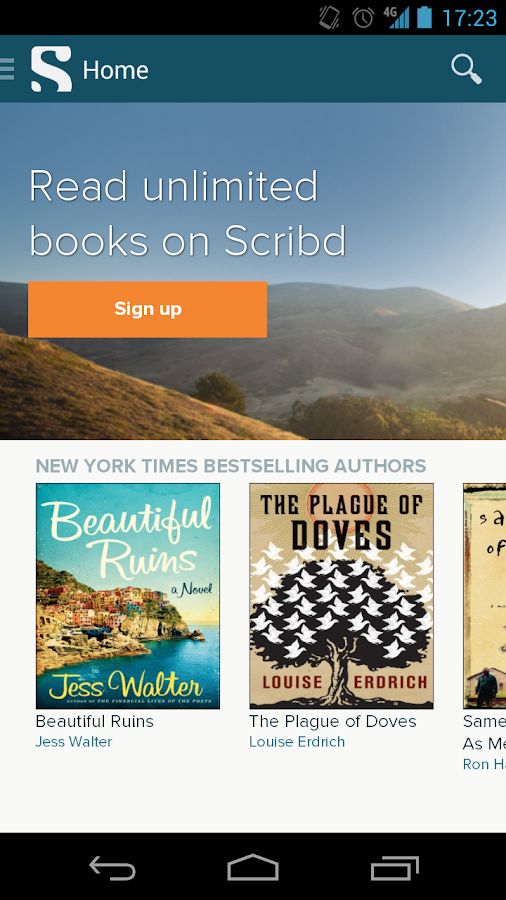The image size is (506, 900).
Task: Select the Home title in header
Action: (x=115, y=70)
